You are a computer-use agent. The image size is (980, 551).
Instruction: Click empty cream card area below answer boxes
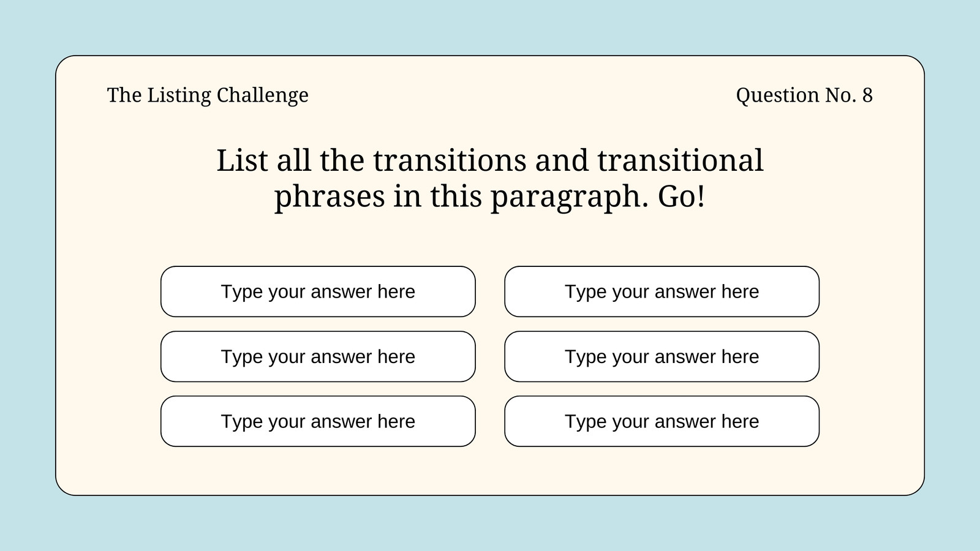click(x=490, y=471)
